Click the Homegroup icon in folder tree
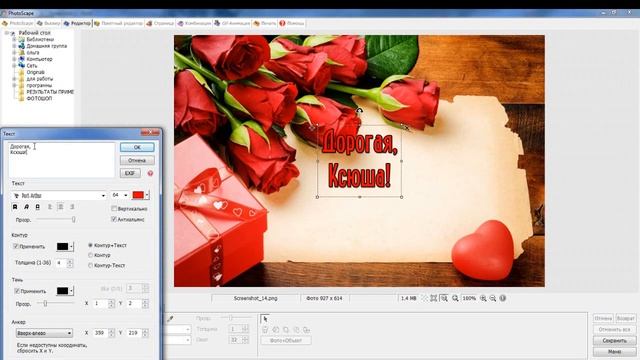Screen dimensions: 640x360 point(22,46)
